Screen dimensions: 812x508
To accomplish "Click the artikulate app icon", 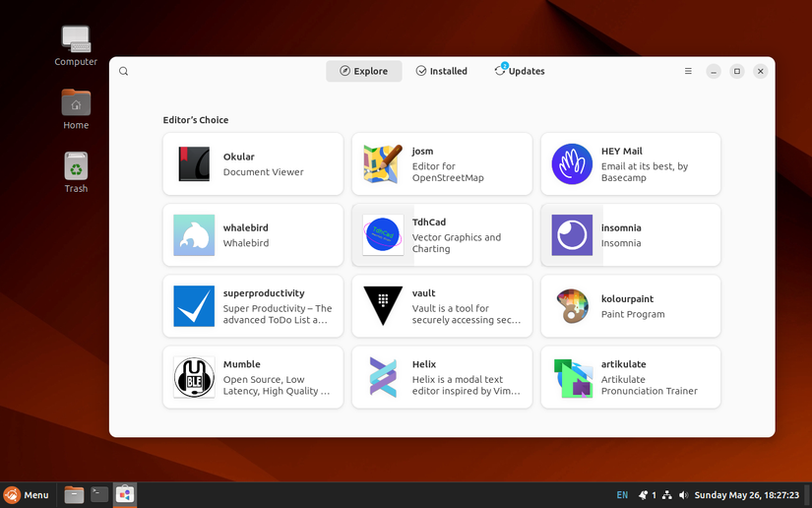I will (572, 377).
